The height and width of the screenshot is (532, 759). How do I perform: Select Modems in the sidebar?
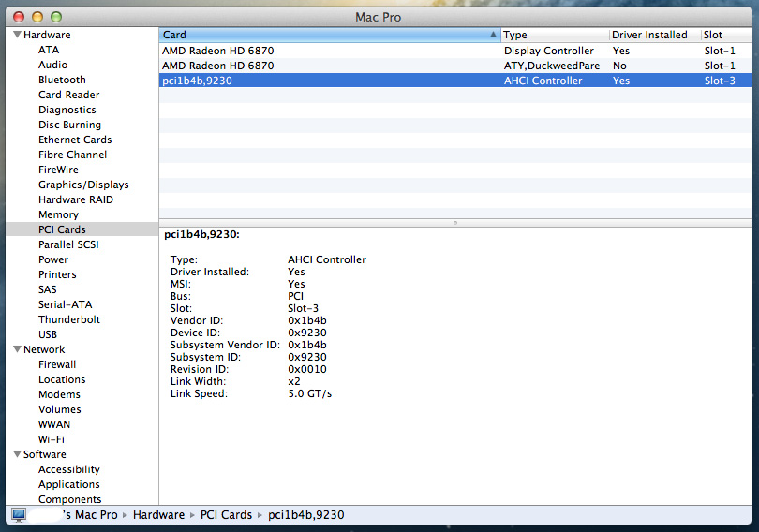click(59, 394)
